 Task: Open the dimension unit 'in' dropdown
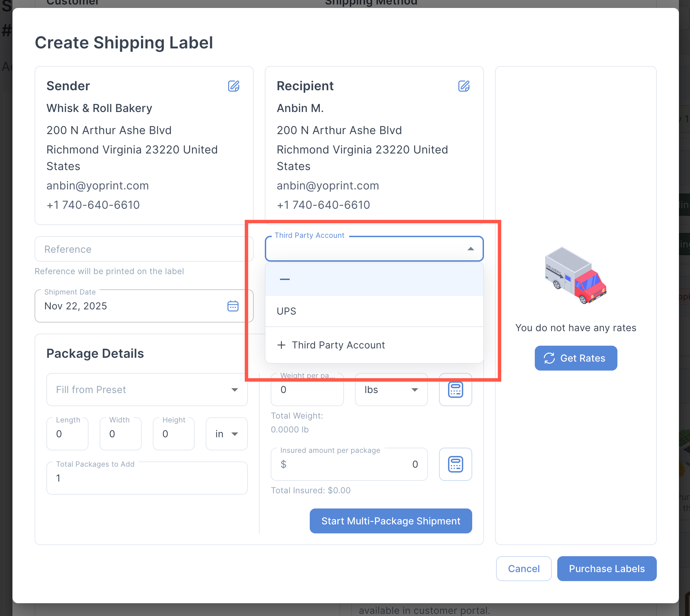click(226, 434)
